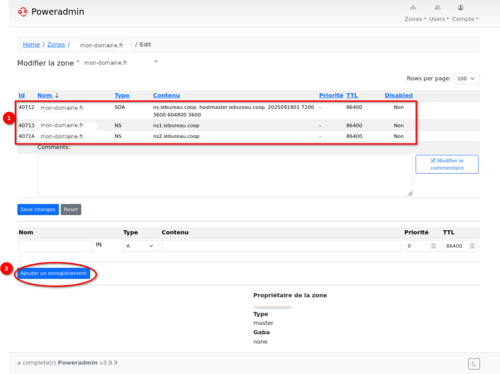Image resolution: width=500 pixels, height=374 pixels.
Task: Click the Reset button
Action: [71, 209]
